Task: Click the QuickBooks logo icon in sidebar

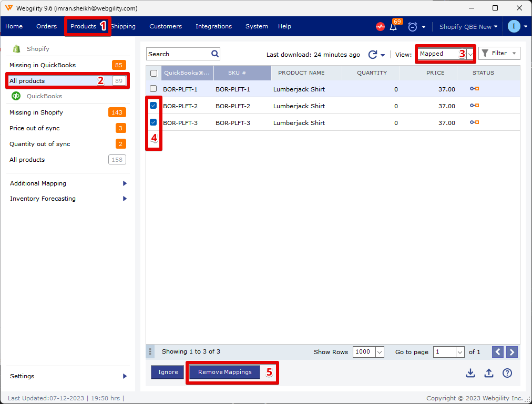Action: tap(16, 96)
